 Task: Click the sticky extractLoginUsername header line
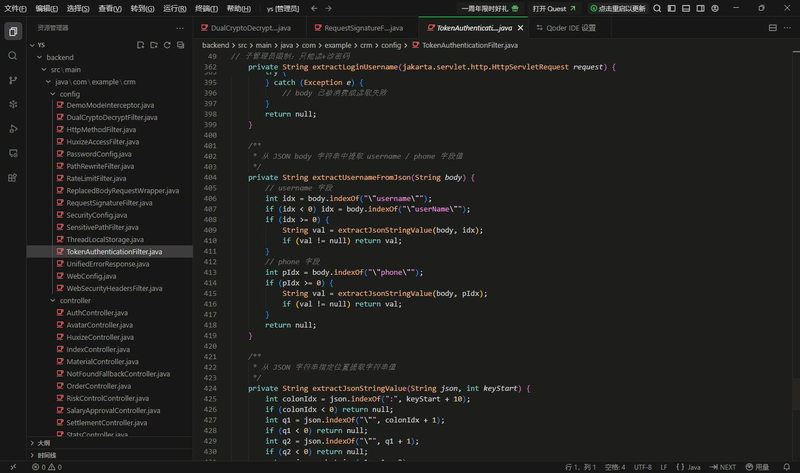tap(432, 67)
